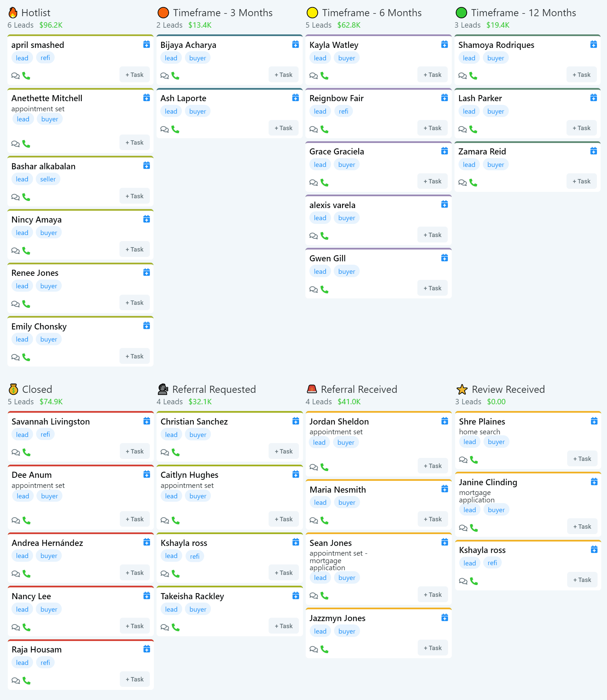607x700 pixels.
Task: Click the calendar icon for Jordan Sheldon
Action: (x=445, y=421)
